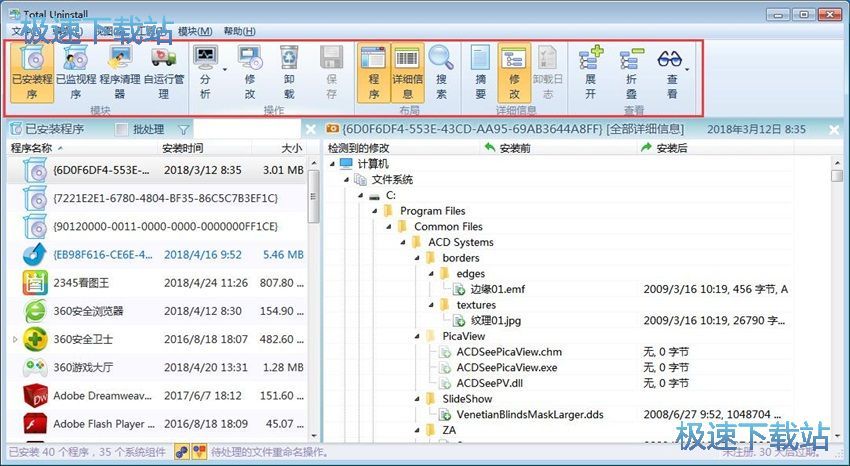Select the 已安装程序 module in toolbar
The height and width of the screenshot is (466, 850).
32,73
